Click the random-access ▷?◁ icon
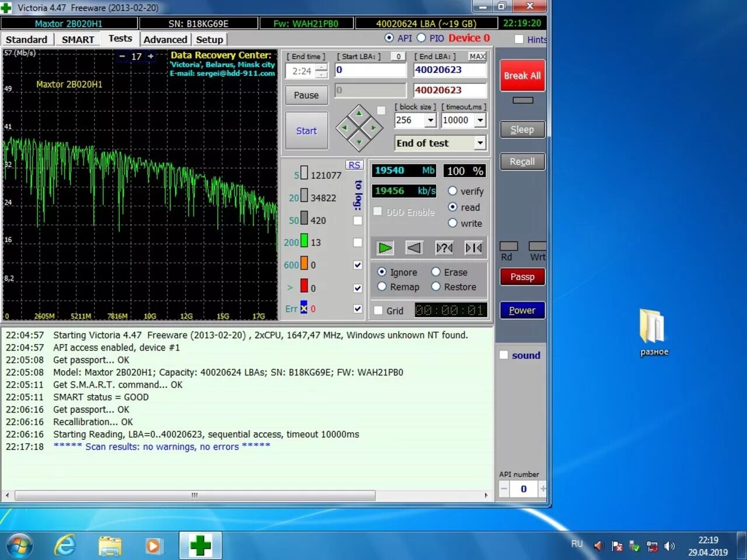 [444, 248]
